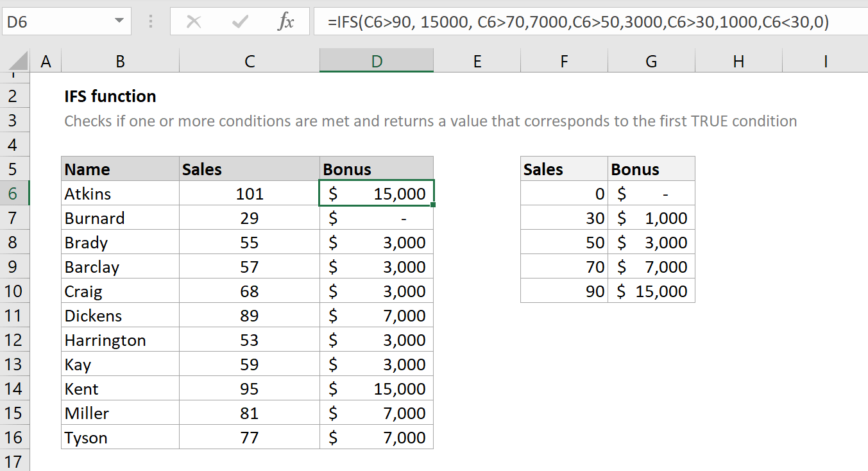
Task: Select the cell containing 'Kent'
Action: tap(120, 389)
